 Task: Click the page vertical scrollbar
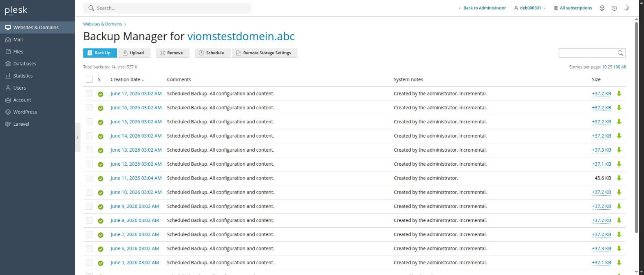pos(637,127)
